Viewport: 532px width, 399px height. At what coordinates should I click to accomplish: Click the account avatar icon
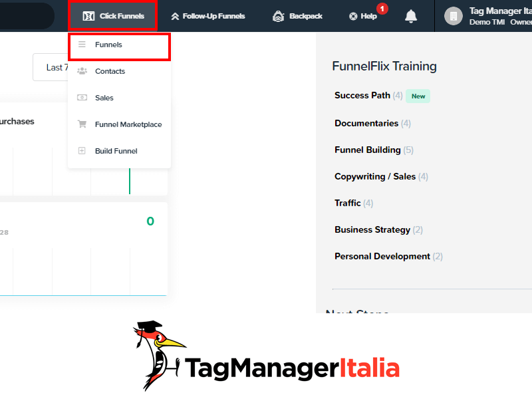[x=454, y=16]
